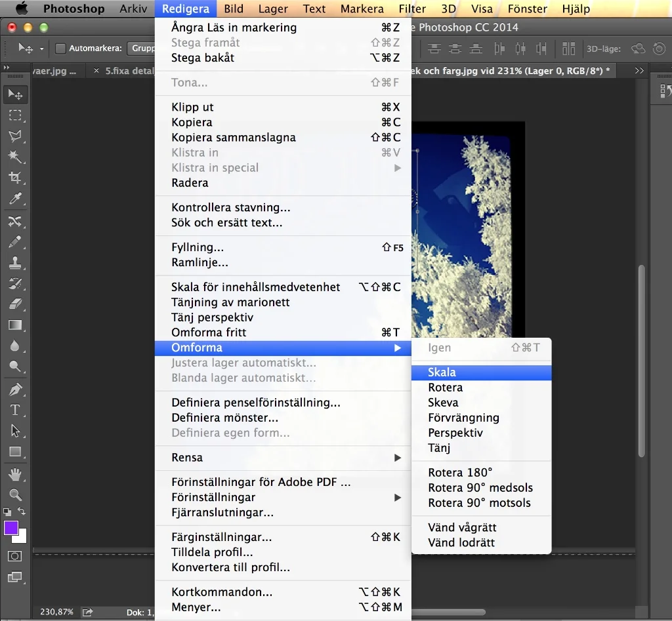Select the Move tool in toolbox
Screen dimensions: 672x621
(16, 94)
